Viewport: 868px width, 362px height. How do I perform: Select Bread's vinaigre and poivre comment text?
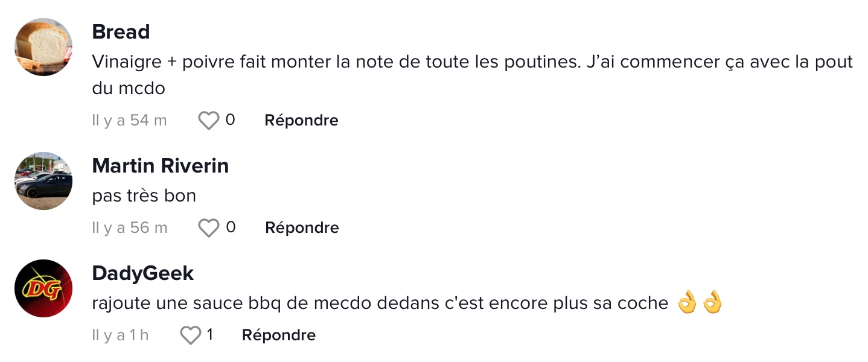(472, 75)
